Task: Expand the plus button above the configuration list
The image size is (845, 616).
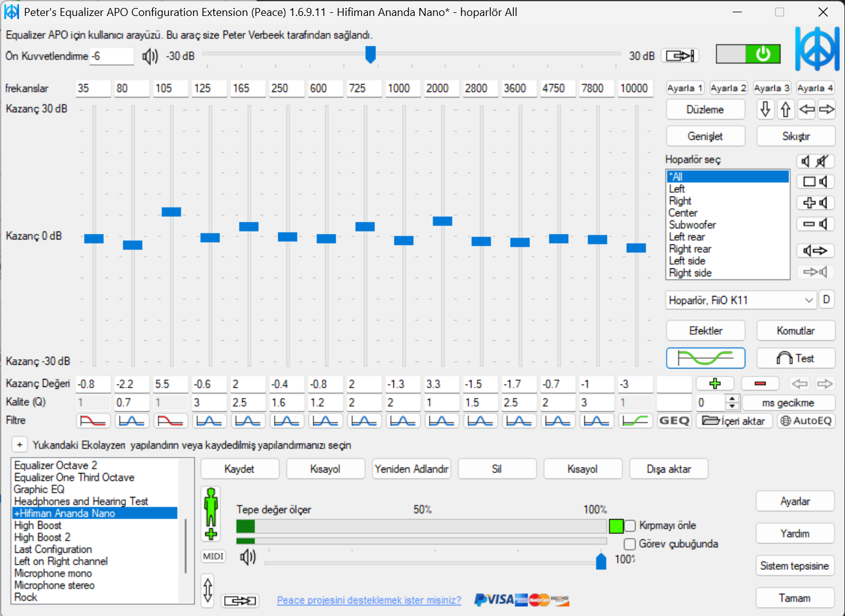Action: [20, 445]
